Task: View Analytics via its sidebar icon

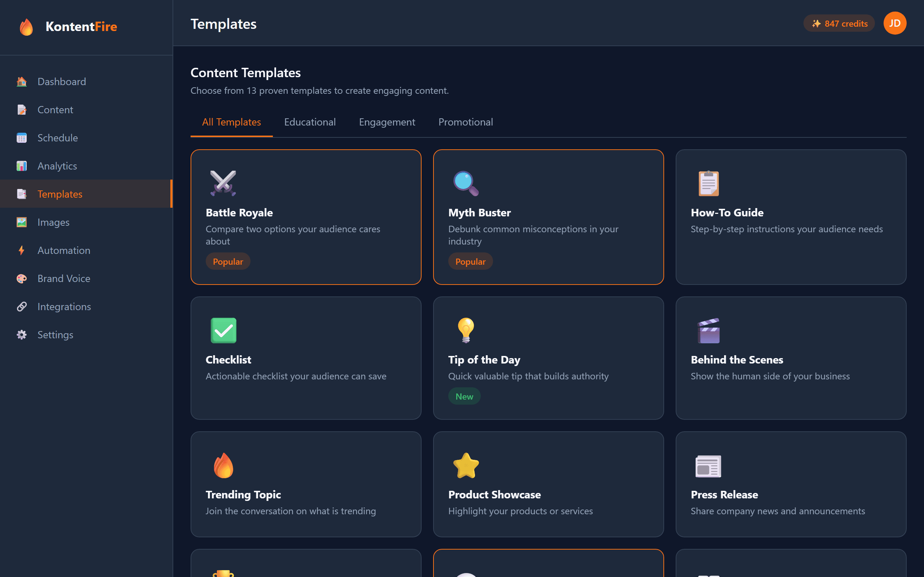Action: pos(22,166)
